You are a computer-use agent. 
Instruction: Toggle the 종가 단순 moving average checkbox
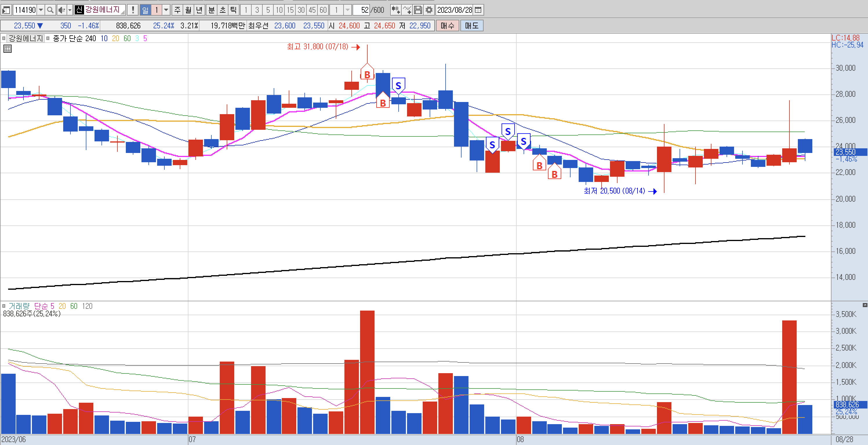48,38
